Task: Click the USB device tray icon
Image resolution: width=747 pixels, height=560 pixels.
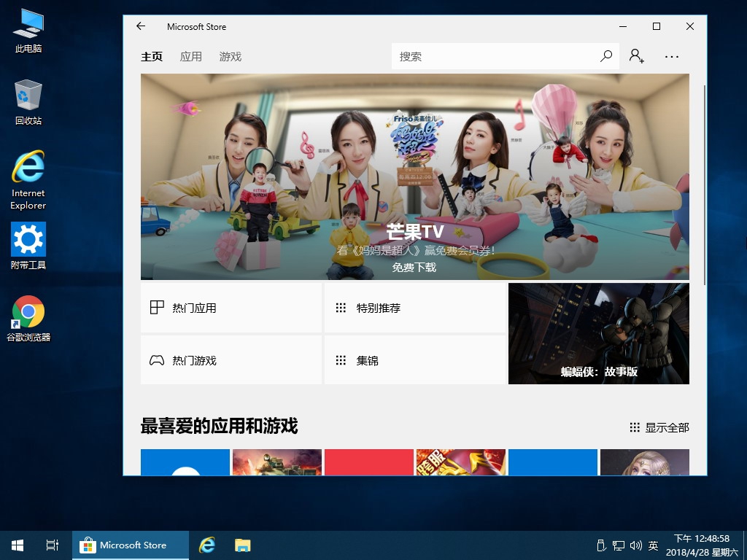Action: (601, 545)
